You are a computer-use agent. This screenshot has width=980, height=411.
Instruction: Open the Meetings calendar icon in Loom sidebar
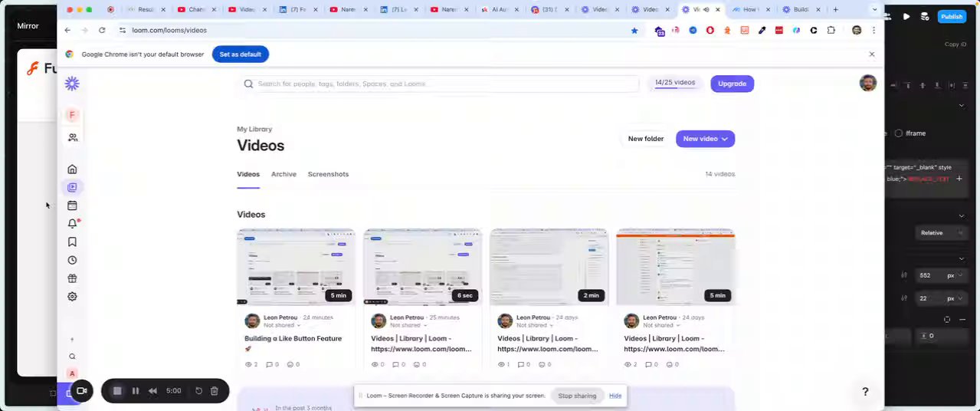click(72, 205)
